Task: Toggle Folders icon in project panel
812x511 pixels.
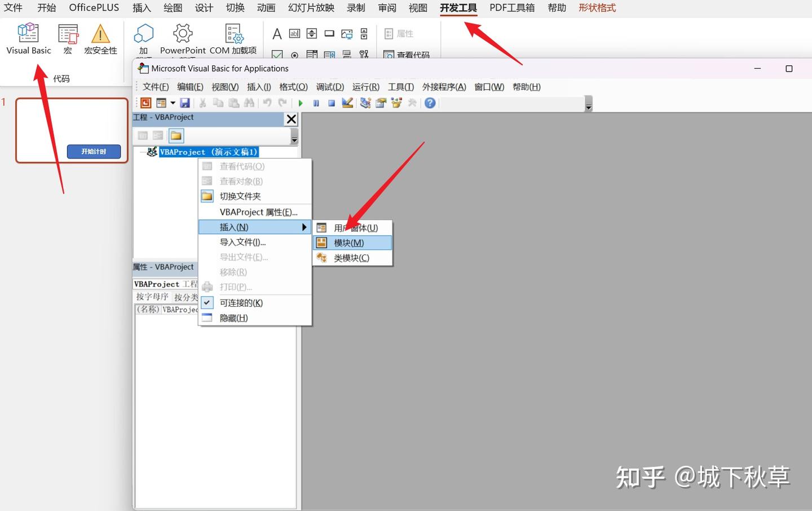Action: tap(176, 135)
